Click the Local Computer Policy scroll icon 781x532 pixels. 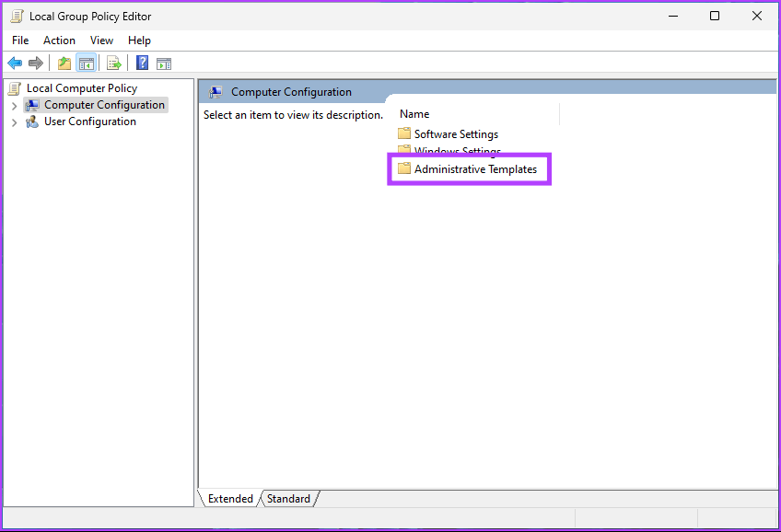(15, 88)
